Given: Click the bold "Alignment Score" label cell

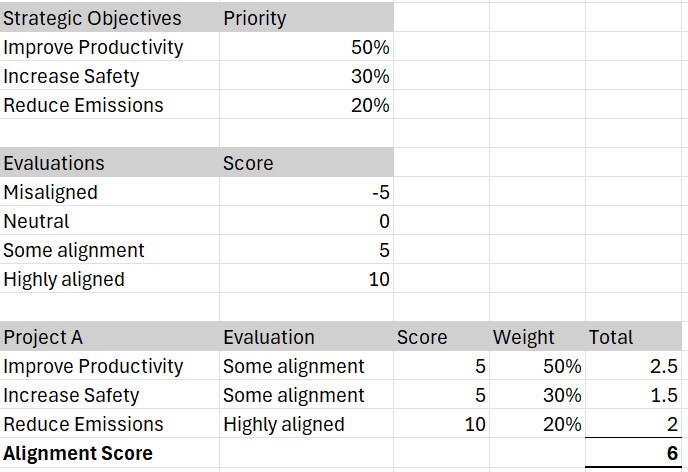Looking at the screenshot, I should 78,453.
